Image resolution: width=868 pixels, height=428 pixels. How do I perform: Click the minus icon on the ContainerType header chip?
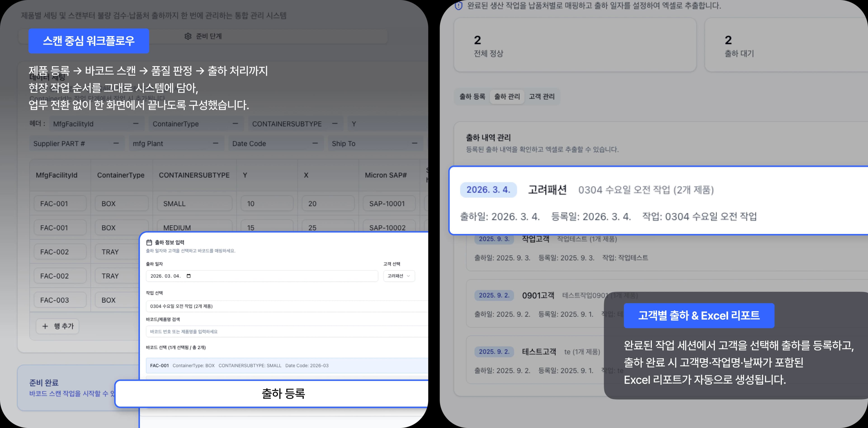coord(236,124)
